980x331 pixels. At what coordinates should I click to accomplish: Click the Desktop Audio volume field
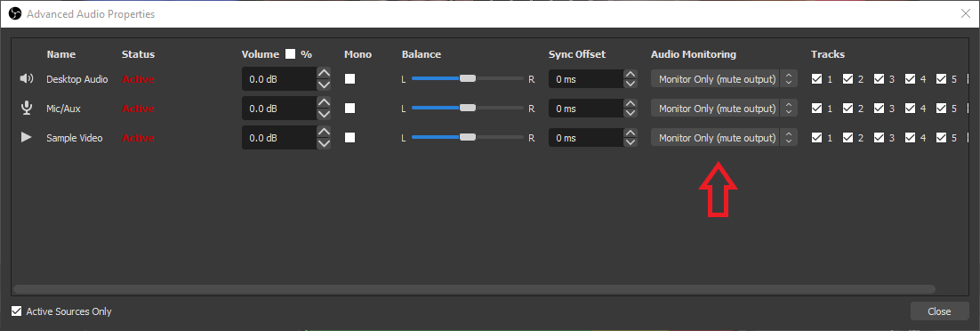(x=279, y=79)
